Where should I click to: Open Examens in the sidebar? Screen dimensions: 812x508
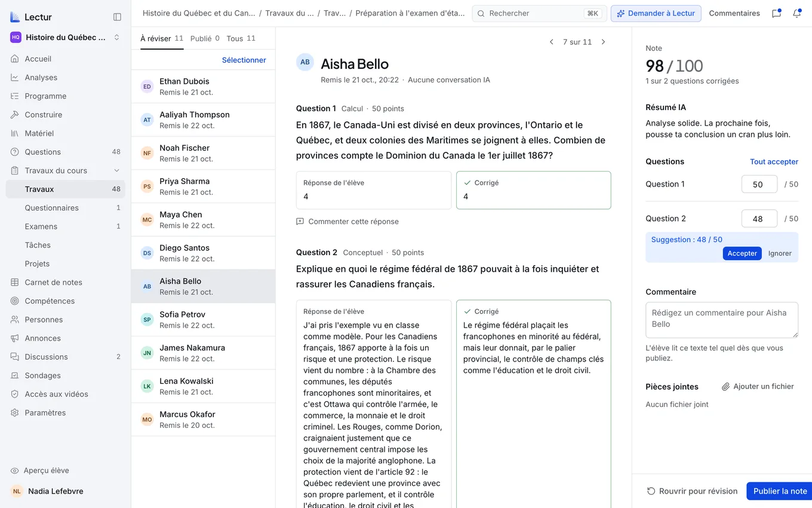[x=66, y=226]
